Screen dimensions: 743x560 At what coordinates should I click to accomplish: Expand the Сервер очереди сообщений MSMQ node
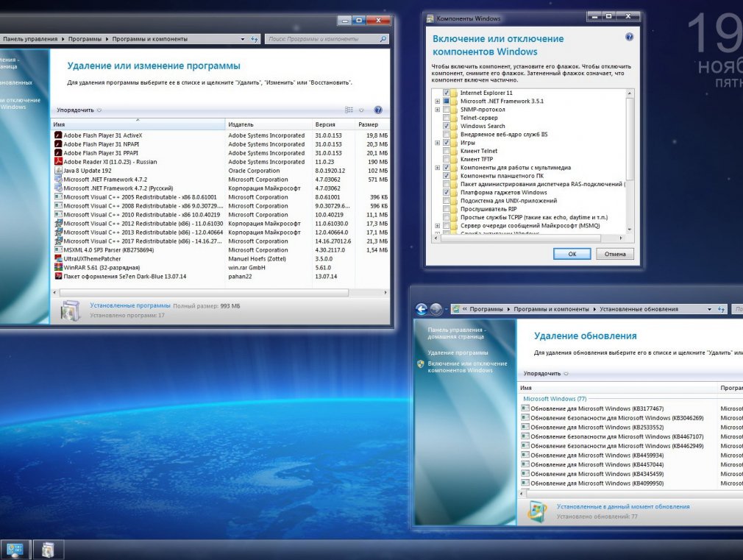438,226
